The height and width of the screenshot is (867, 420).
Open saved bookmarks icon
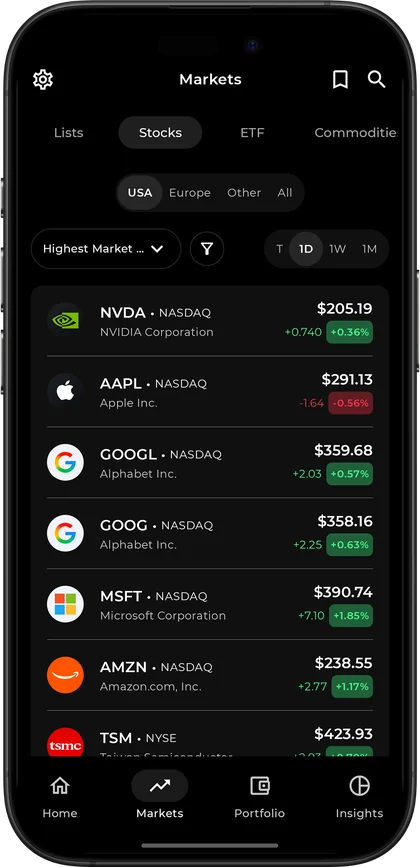click(x=340, y=80)
